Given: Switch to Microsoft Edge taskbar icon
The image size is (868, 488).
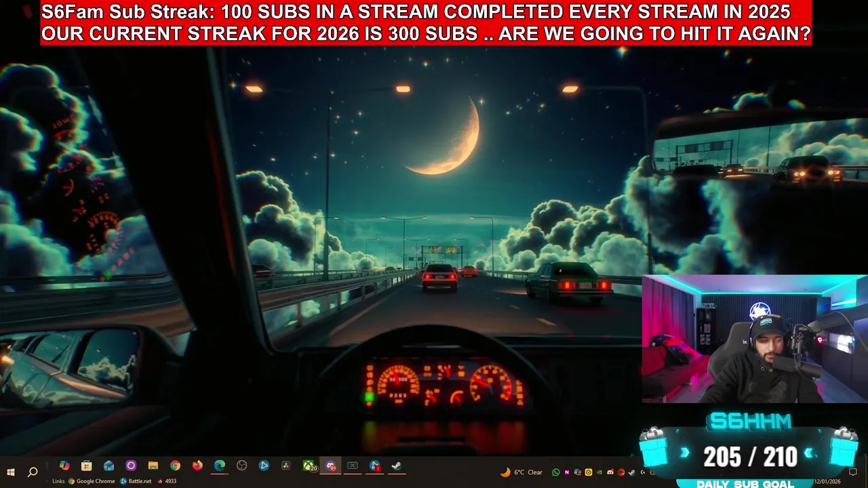Looking at the screenshot, I should [x=220, y=466].
